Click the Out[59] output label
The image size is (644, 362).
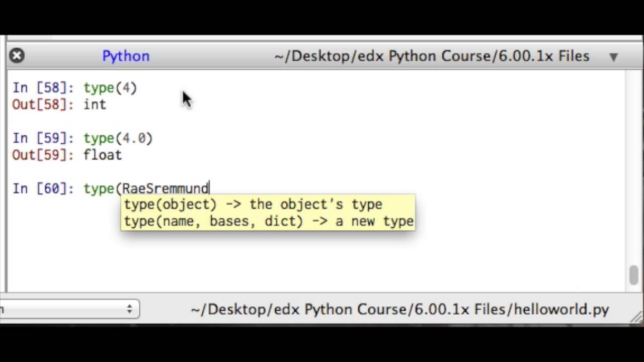pyautogui.click(x=43, y=155)
